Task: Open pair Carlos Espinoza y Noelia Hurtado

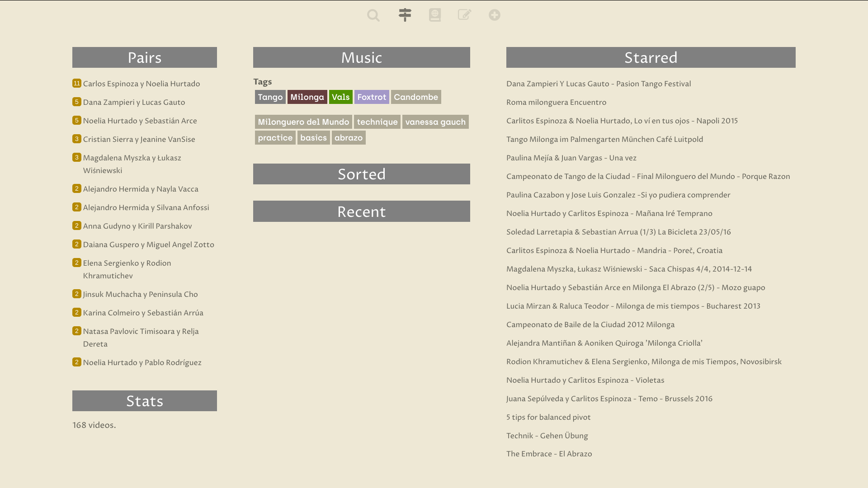Action: point(142,84)
